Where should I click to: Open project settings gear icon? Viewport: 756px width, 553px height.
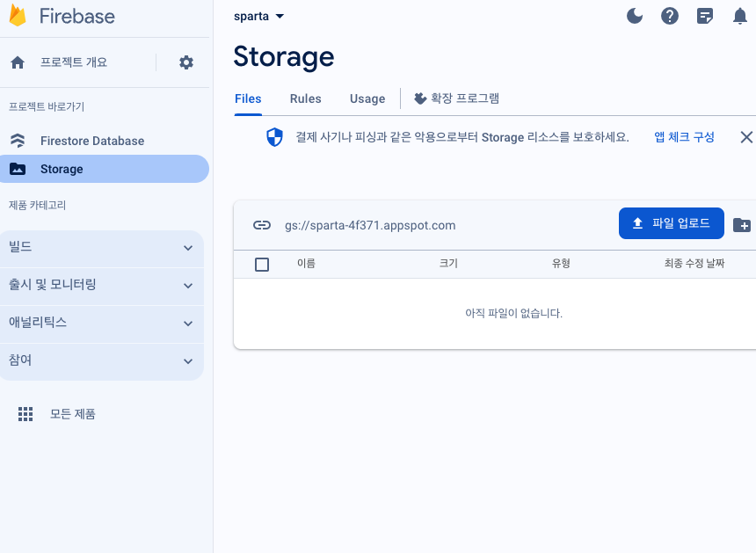[x=186, y=62]
